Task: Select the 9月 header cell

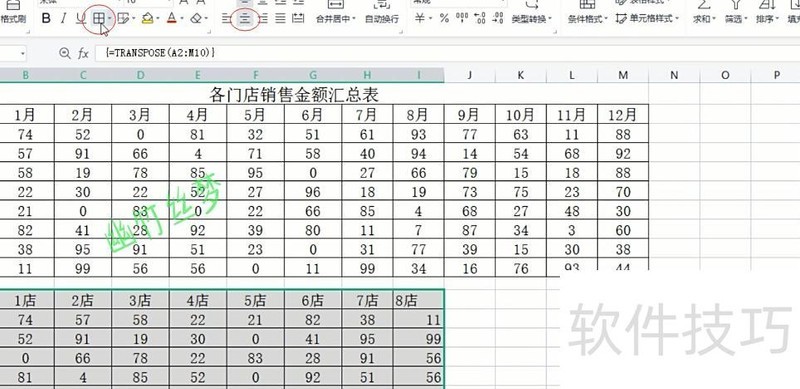Action: pyautogui.click(x=469, y=115)
